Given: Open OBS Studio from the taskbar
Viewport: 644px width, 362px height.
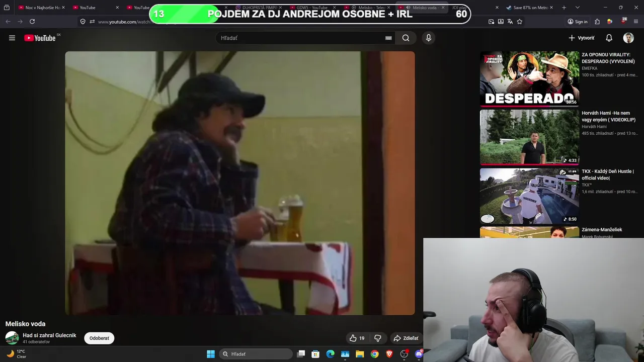Looking at the screenshot, I should pos(404,354).
